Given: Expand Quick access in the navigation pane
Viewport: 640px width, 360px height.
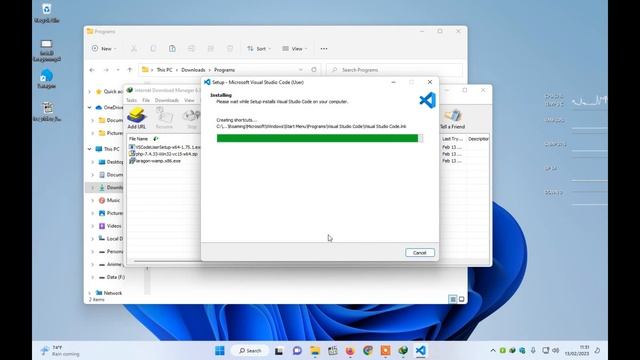Looking at the screenshot, I should [x=90, y=92].
